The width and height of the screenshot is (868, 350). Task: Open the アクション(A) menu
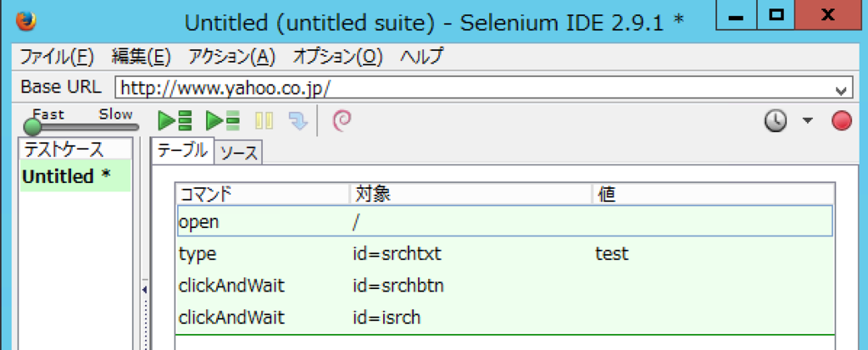[x=231, y=57]
